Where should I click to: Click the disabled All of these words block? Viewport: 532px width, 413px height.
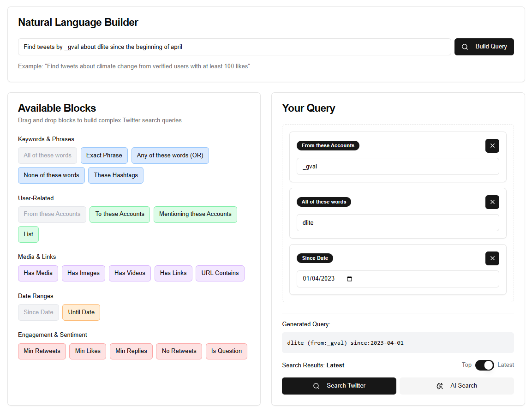tap(48, 156)
